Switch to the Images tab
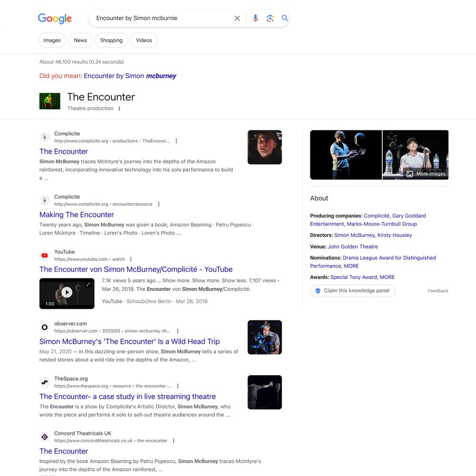Image resolution: width=476 pixels, height=476 pixels. 52,40
